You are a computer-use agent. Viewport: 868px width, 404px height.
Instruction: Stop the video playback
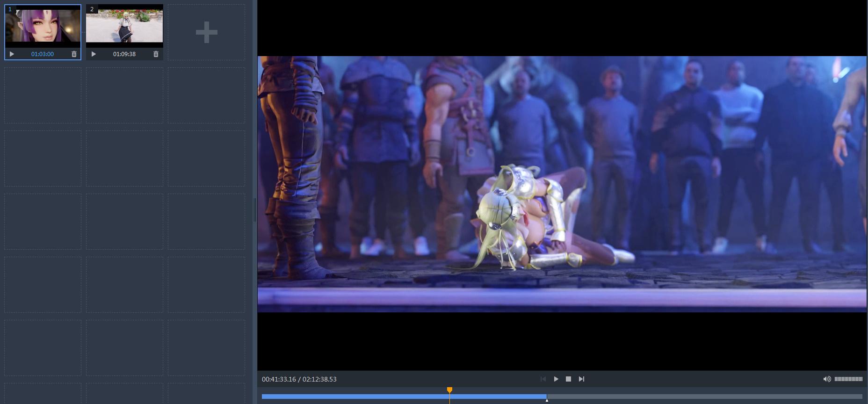(568, 379)
